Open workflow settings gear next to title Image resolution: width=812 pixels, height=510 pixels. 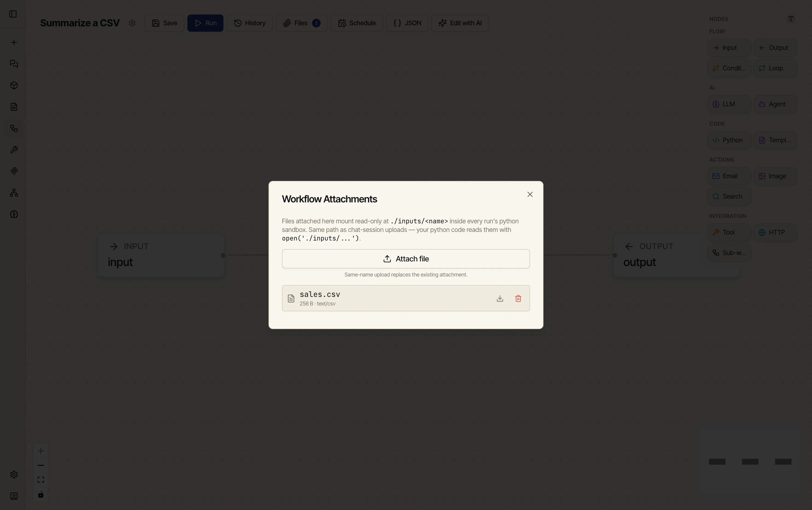pyautogui.click(x=132, y=23)
